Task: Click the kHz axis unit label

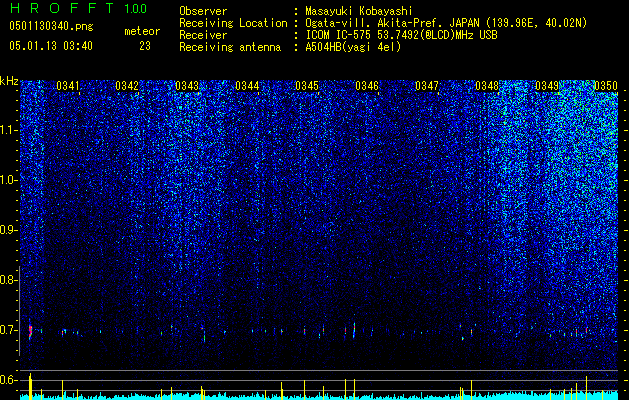Action: [9, 81]
